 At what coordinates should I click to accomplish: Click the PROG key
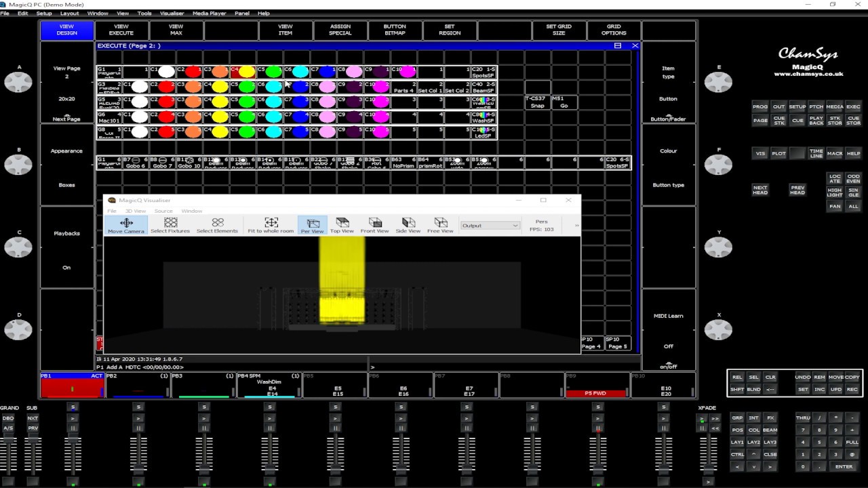pyautogui.click(x=760, y=106)
